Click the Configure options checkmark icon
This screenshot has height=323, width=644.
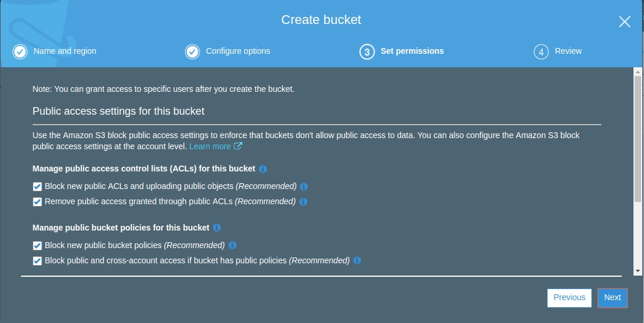(192, 52)
